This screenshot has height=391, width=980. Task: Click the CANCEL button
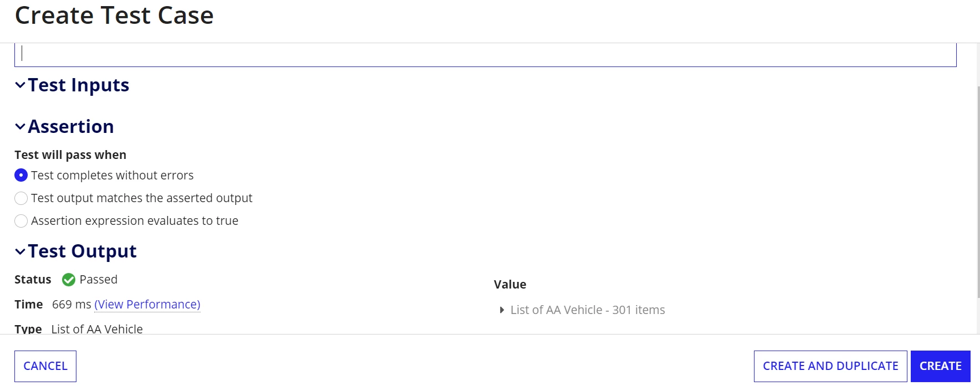pyautogui.click(x=45, y=366)
